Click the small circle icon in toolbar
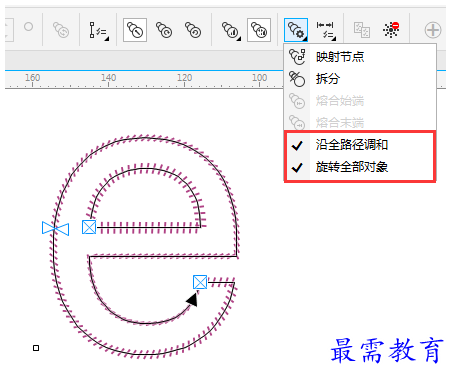 (29, 26)
